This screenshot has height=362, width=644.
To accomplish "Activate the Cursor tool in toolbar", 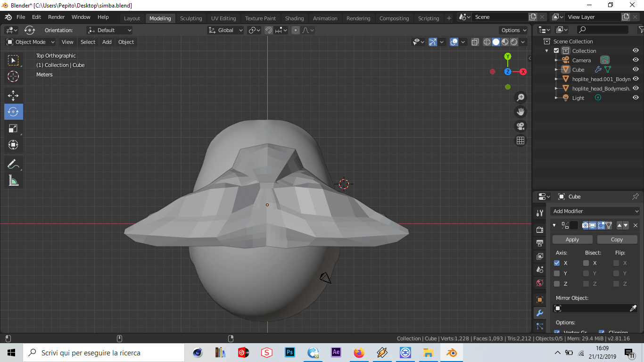I will click(13, 76).
